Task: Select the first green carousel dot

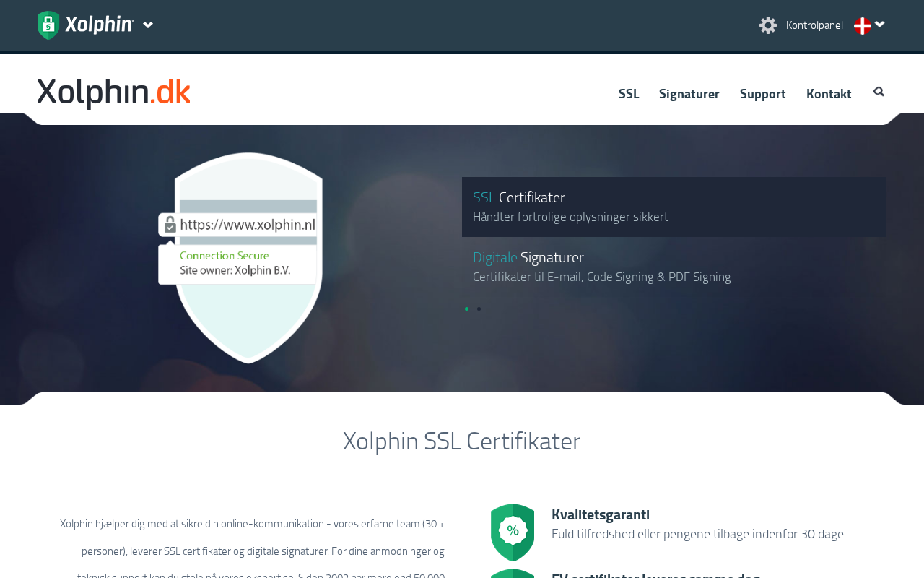Action: pos(466,309)
